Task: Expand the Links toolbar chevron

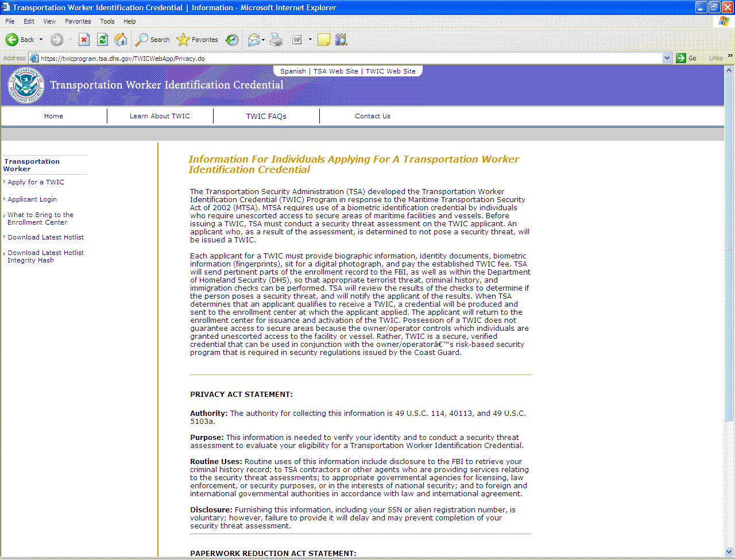Action: point(730,56)
